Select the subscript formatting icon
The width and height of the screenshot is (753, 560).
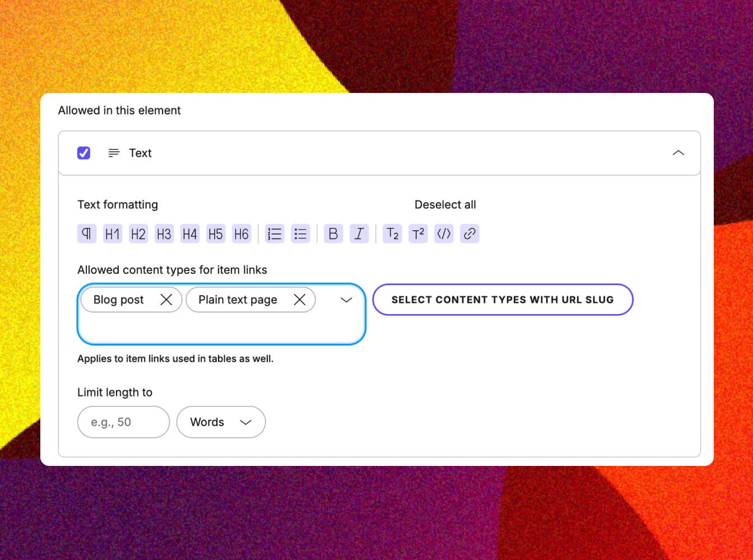tap(392, 234)
